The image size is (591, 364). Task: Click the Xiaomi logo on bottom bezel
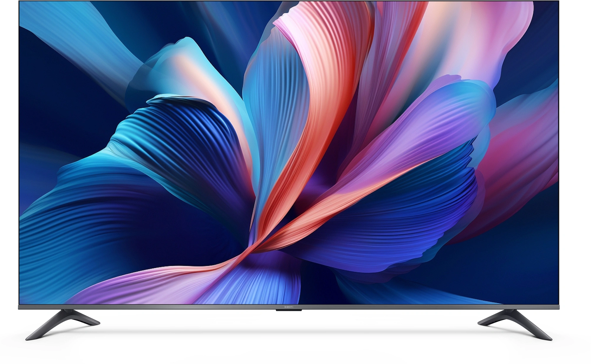pos(289,307)
